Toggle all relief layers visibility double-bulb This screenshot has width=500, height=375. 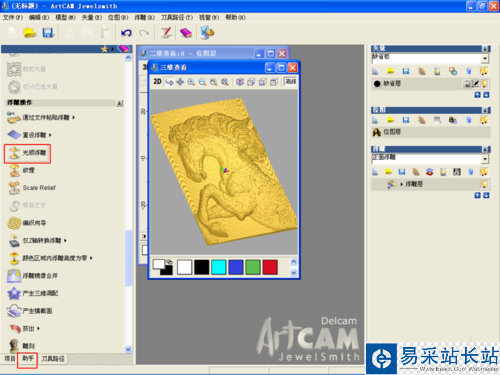coord(484,172)
